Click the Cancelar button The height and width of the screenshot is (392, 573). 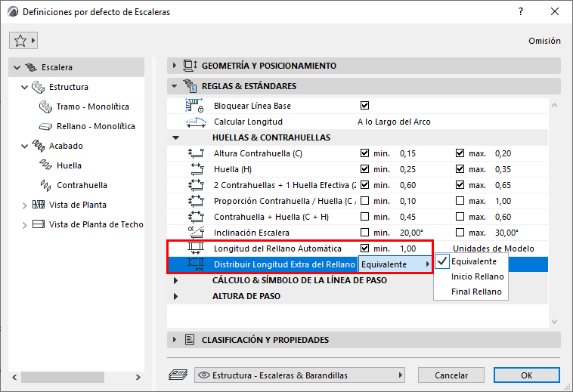pyautogui.click(x=451, y=375)
